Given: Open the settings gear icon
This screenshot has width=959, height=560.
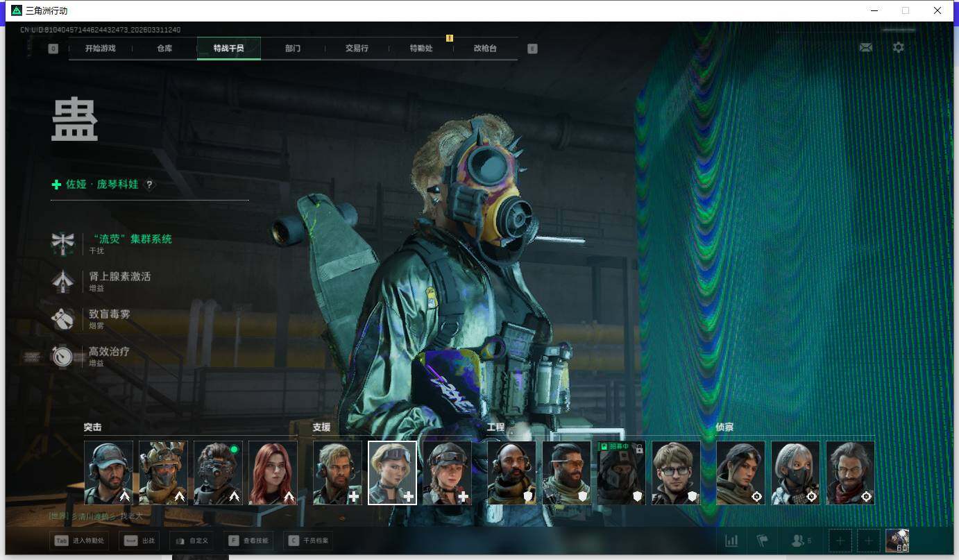Looking at the screenshot, I should [899, 47].
